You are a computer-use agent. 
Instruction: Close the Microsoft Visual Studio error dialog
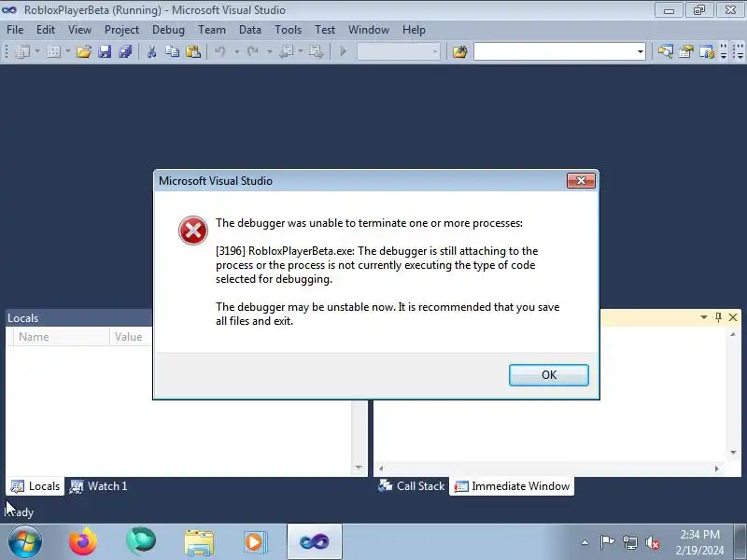point(581,180)
